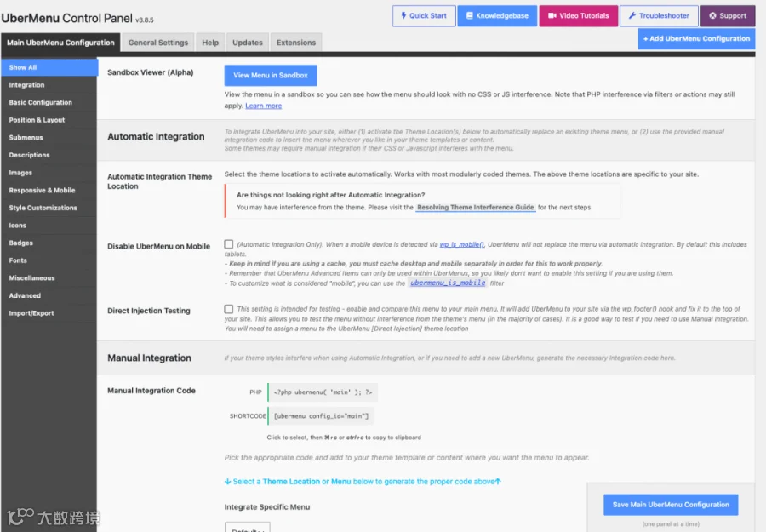Open the Updates tab
The width and height of the screenshot is (766, 532).
(247, 43)
